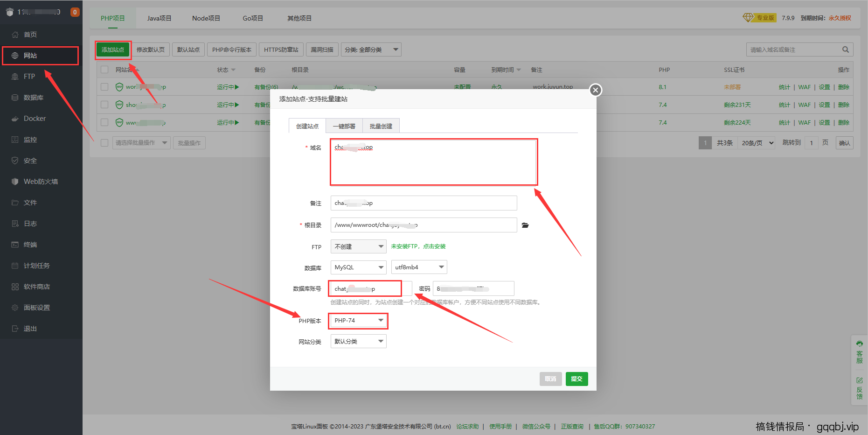Switch to the Java项目 tab
The image size is (868, 435).
point(159,18)
